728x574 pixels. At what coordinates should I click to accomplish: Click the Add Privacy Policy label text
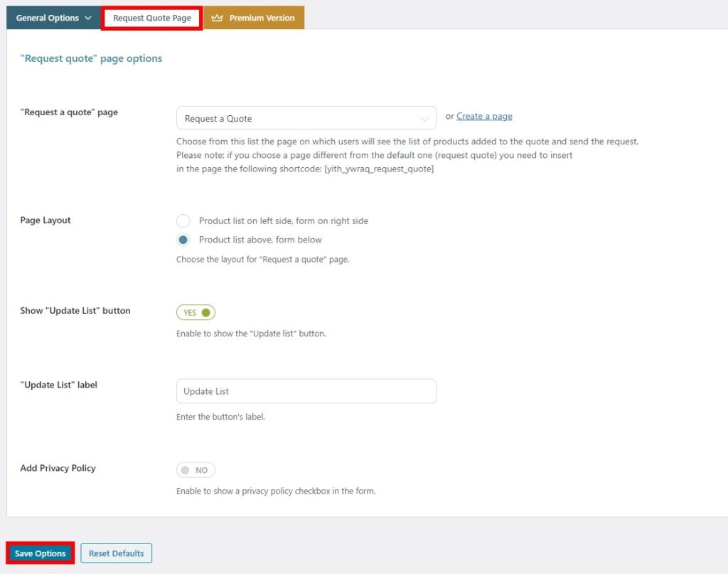click(x=58, y=468)
